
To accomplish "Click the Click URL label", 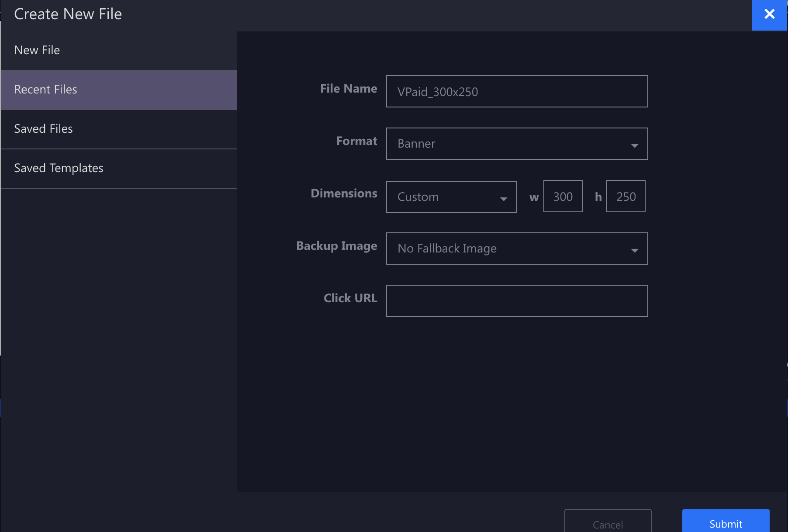I will click(x=350, y=298).
